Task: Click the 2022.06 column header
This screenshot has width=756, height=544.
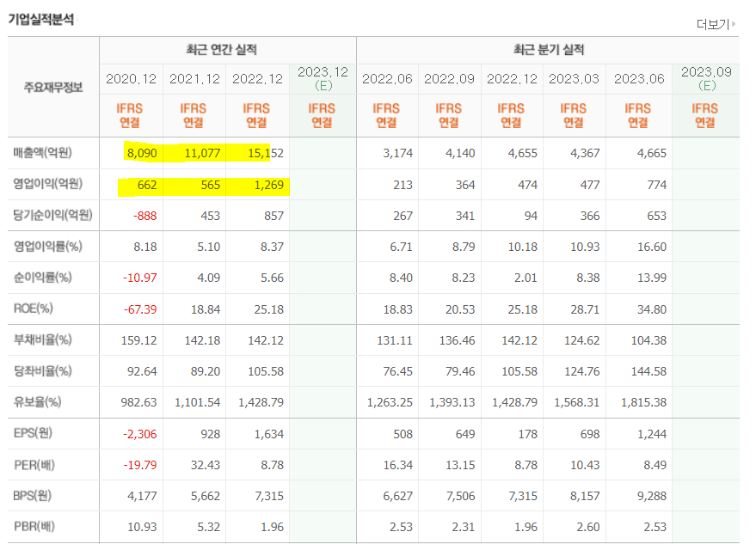Action: (x=387, y=79)
